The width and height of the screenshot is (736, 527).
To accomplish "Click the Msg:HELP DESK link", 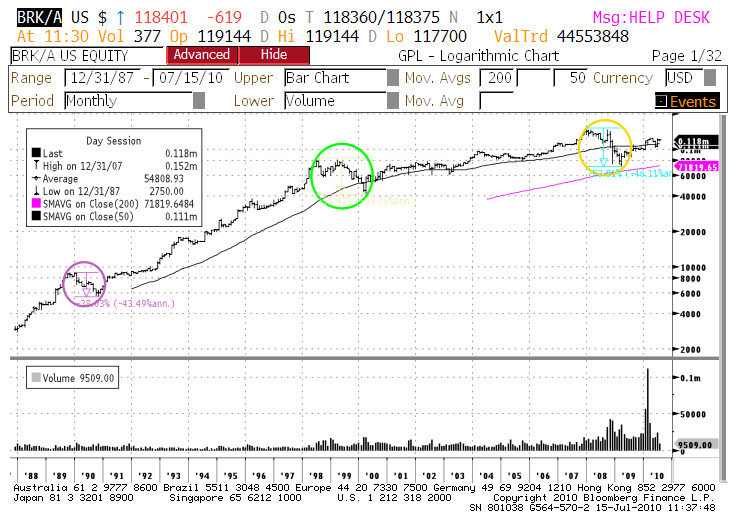I will click(x=651, y=18).
